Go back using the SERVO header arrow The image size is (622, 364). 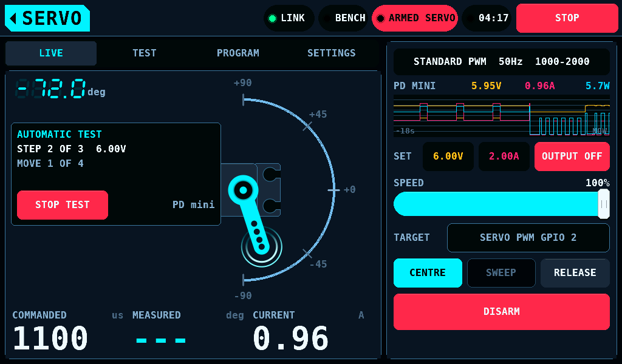point(47,18)
